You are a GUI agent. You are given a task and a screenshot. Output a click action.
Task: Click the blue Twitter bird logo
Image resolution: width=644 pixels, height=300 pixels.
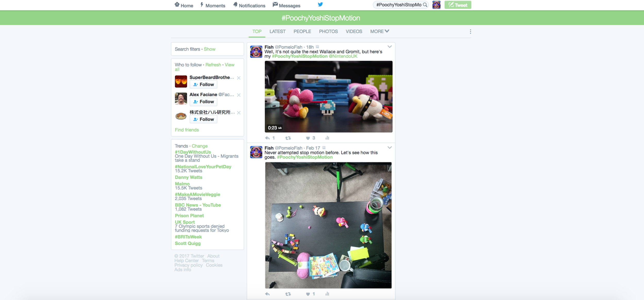(x=320, y=4)
